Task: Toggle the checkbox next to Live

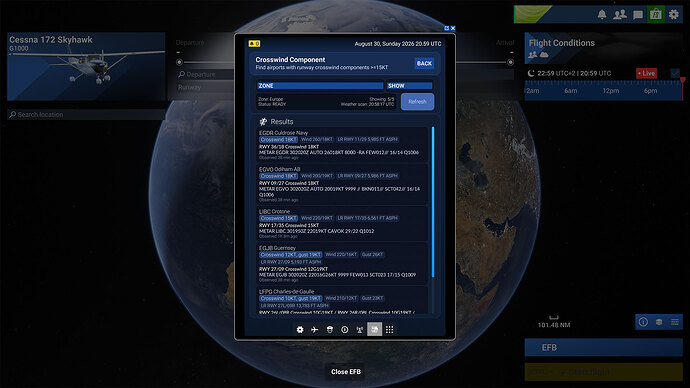Action: 675,73
